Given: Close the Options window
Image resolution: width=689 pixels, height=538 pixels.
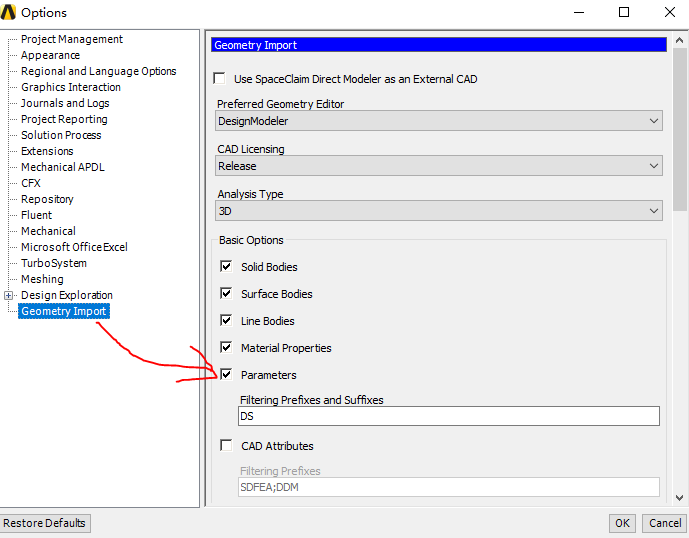Looking at the screenshot, I should coord(670,12).
